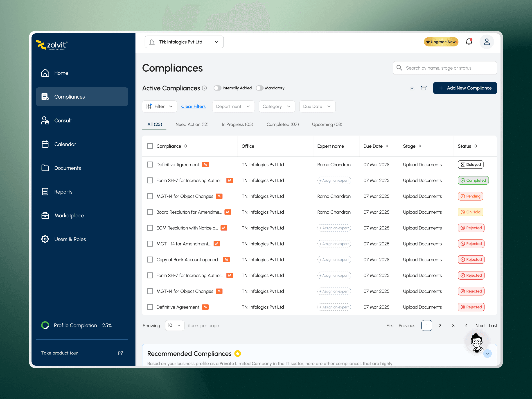Image resolution: width=532 pixels, height=399 pixels.
Task: Click the archive box icon
Action: pyautogui.click(x=424, y=88)
